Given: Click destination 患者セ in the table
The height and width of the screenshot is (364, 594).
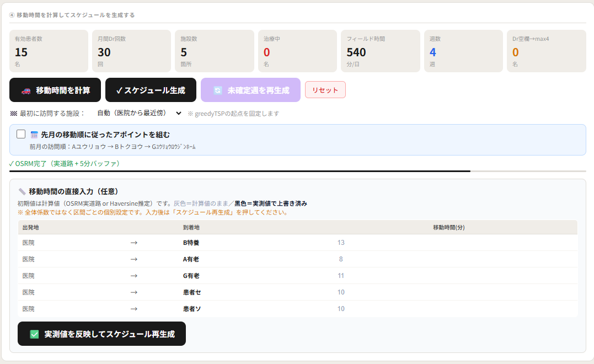Looking at the screenshot, I should click(x=192, y=292).
